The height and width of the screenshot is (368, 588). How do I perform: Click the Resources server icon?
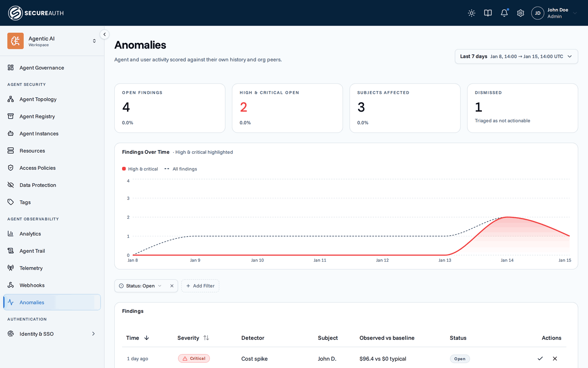point(11,150)
